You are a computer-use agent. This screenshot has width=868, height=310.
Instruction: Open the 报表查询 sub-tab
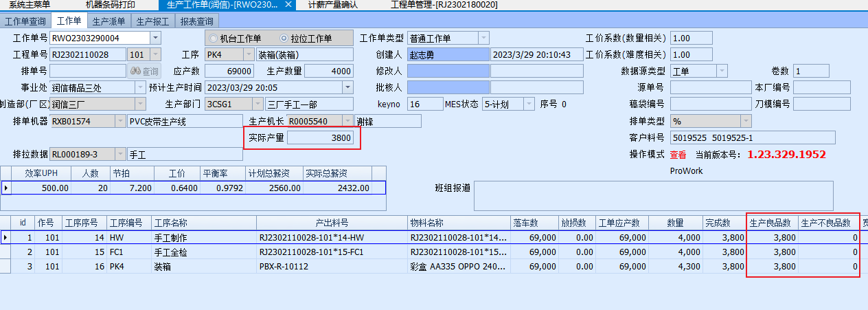tap(196, 21)
